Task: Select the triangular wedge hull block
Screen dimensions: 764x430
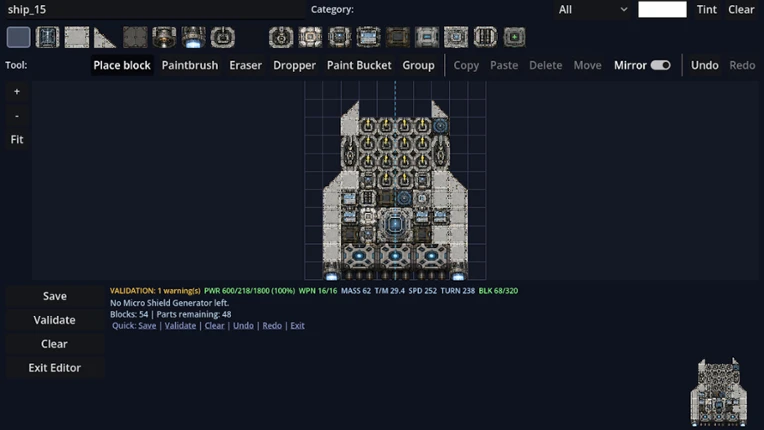Action: [105, 37]
